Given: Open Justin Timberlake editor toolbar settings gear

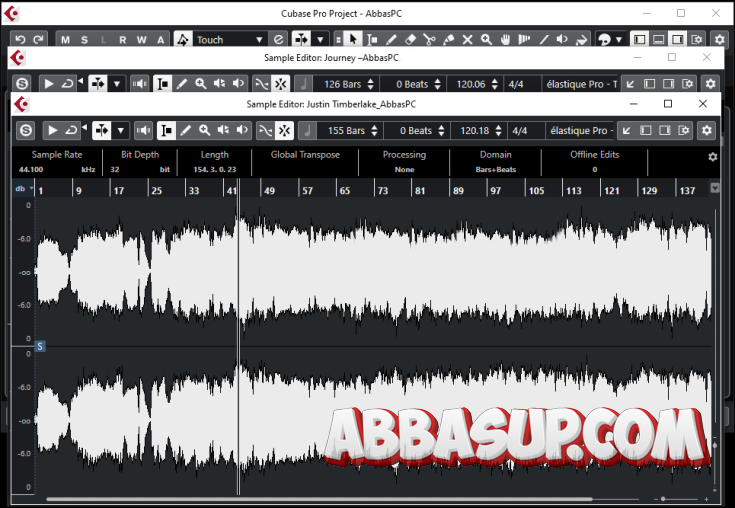Looking at the screenshot, I should tap(707, 130).
